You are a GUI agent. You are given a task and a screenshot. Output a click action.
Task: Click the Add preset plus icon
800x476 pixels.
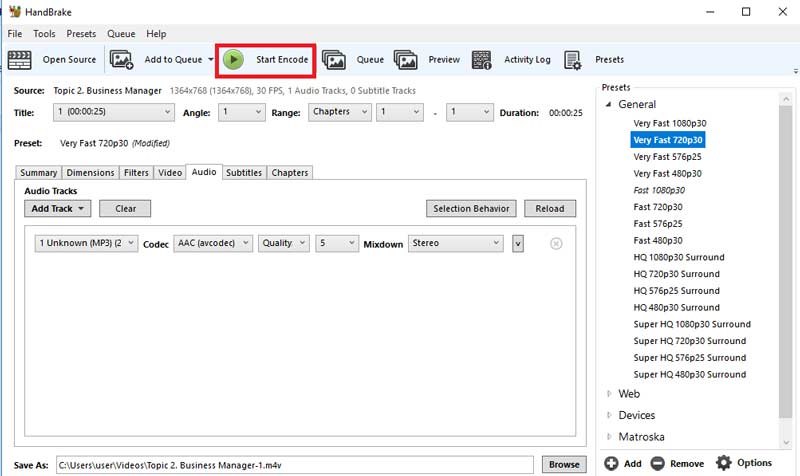click(x=611, y=463)
